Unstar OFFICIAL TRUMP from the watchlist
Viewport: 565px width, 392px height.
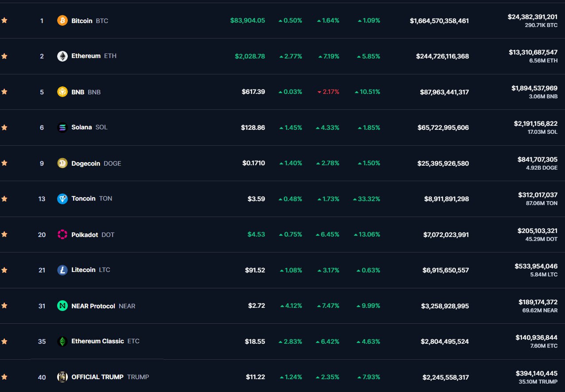(4, 376)
